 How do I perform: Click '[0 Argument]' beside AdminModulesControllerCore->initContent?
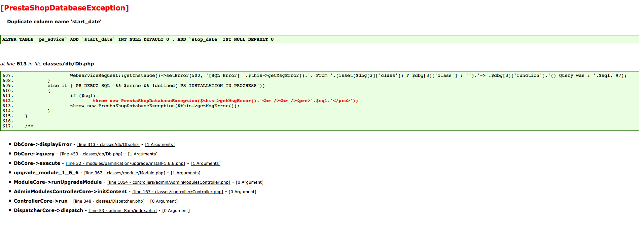243,192
